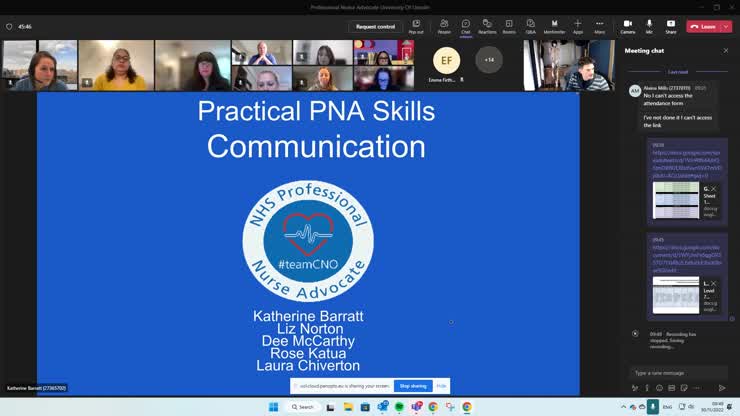Open the More options menu

coord(600,24)
